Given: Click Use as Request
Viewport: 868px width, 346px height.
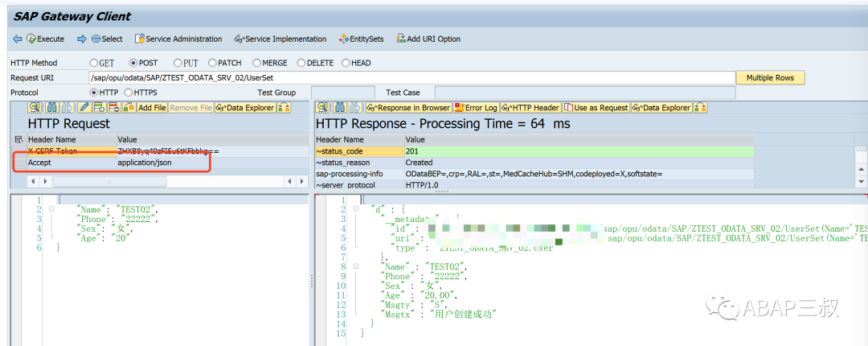Looking at the screenshot, I should (596, 108).
